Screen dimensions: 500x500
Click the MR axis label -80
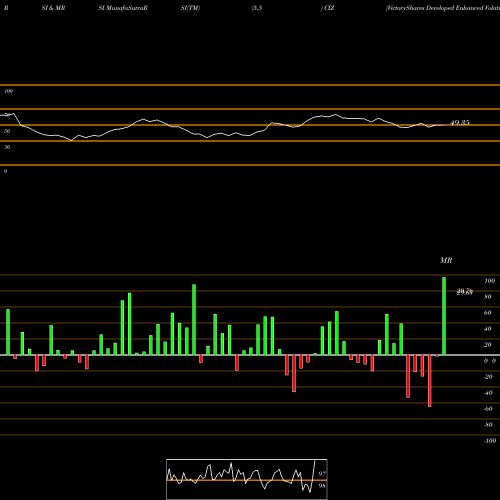pyautogui.click(x=488, y=425)
